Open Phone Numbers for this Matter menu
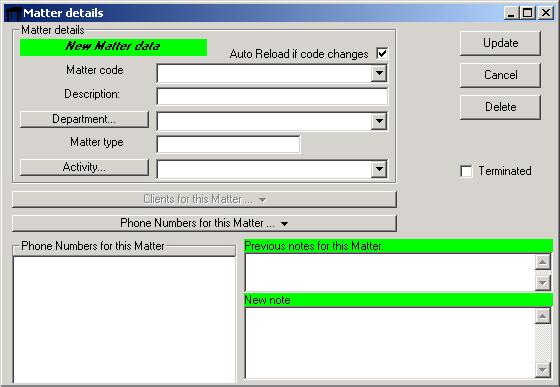560x387 pixels. 204,223
